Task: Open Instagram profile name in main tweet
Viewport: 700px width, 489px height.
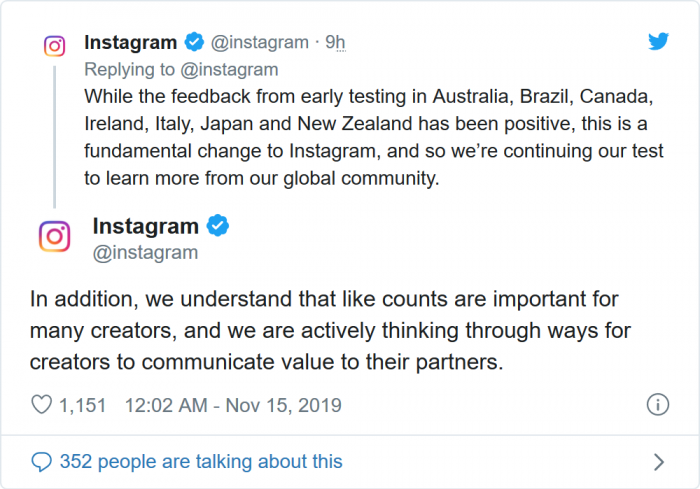Action: (x=145, y=226)
